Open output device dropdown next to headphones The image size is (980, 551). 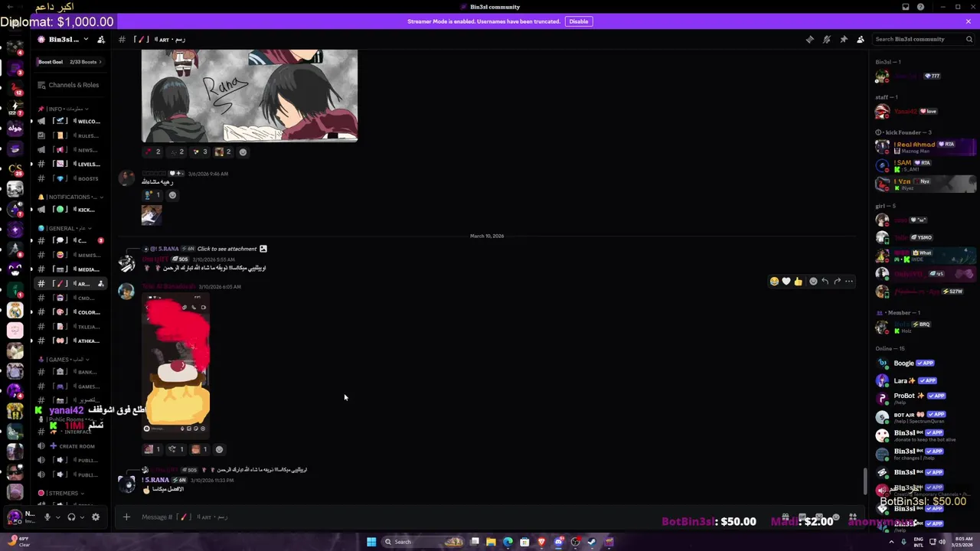tap(82, 517)
